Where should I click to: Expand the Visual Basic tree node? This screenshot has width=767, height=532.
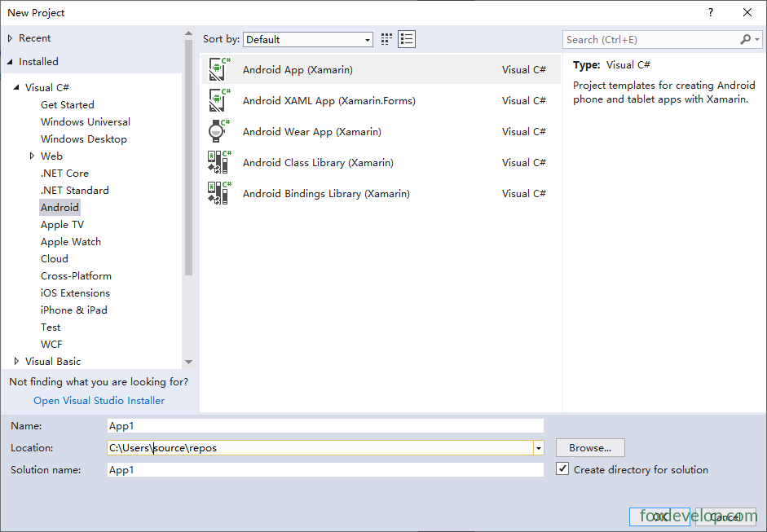pos(16,362)
